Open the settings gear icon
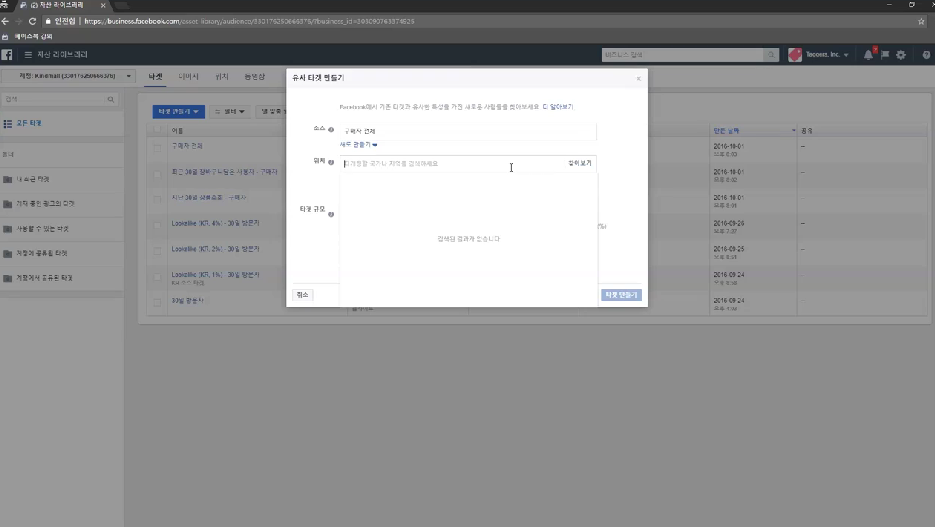The height and width of the screenshot is (527, 935). tap(901, 55)
